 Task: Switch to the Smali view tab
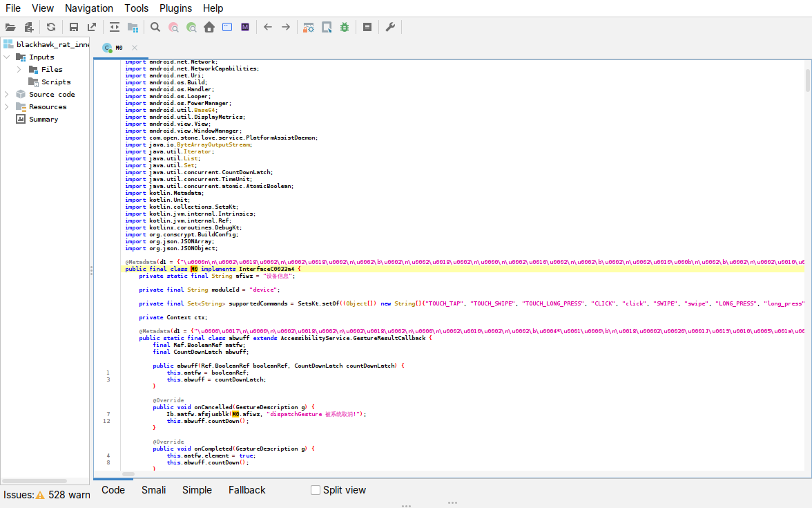pos(154,490)
